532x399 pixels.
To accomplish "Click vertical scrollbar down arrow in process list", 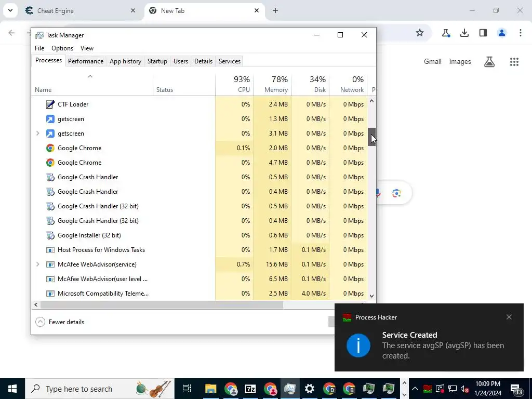I will [371, 296].
